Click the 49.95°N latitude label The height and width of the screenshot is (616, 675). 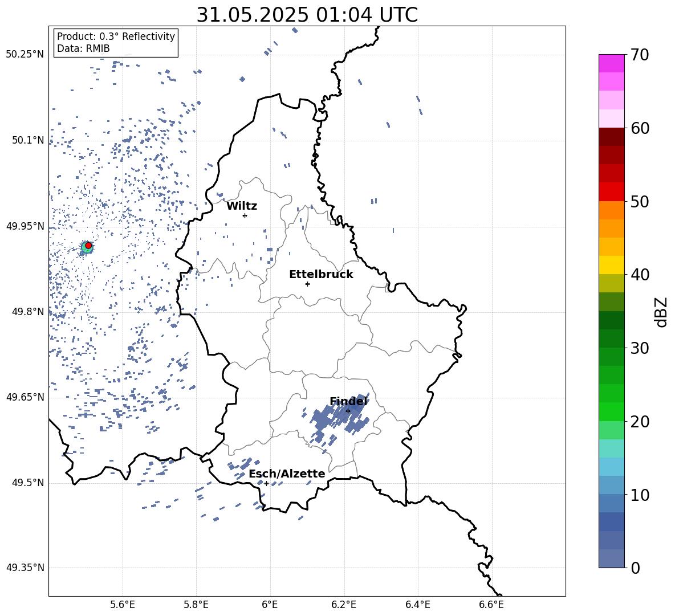[x=25, y=226]
